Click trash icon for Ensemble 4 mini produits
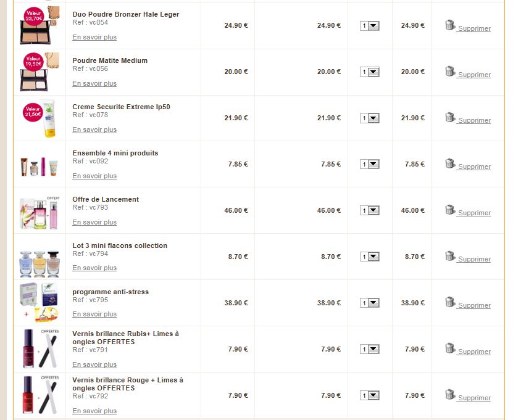 point(450,163)
